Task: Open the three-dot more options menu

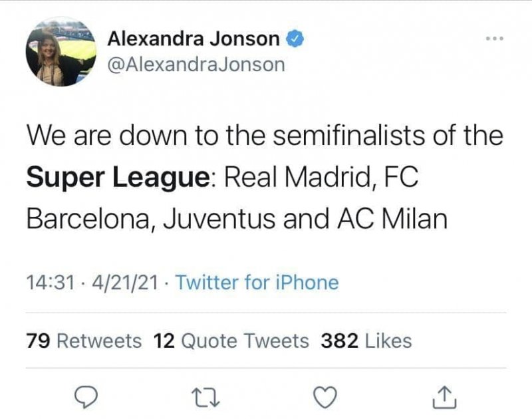Action: (495, 38)
